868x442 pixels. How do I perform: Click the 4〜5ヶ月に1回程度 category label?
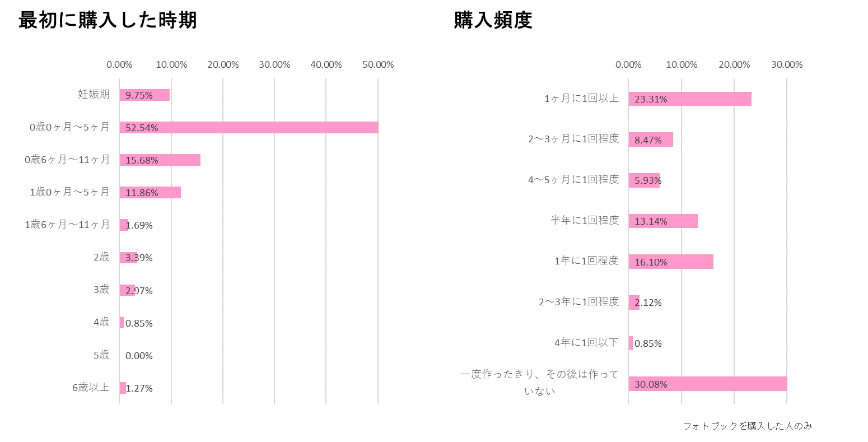coord(573,179)
